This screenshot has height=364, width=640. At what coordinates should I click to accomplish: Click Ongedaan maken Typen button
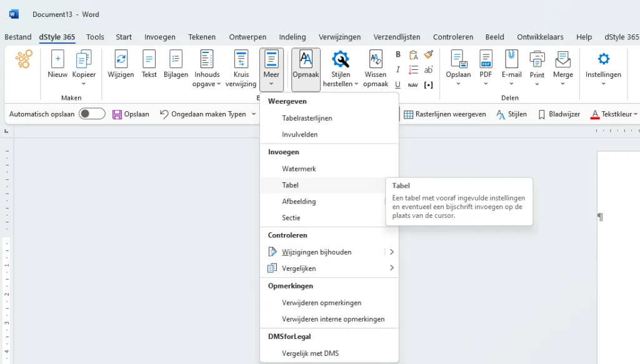tap(203, 114)
